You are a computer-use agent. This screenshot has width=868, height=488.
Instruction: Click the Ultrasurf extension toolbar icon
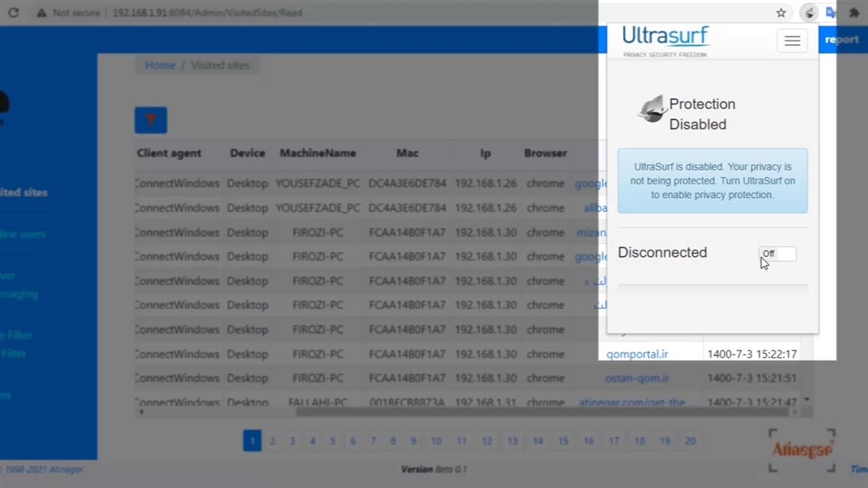pyautogui.click(x=809, y=13)
